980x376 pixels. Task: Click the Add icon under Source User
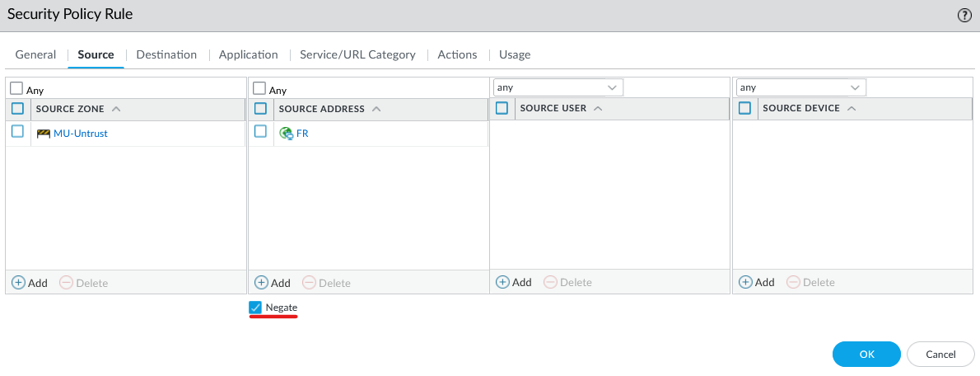click(x=502, y=282)
